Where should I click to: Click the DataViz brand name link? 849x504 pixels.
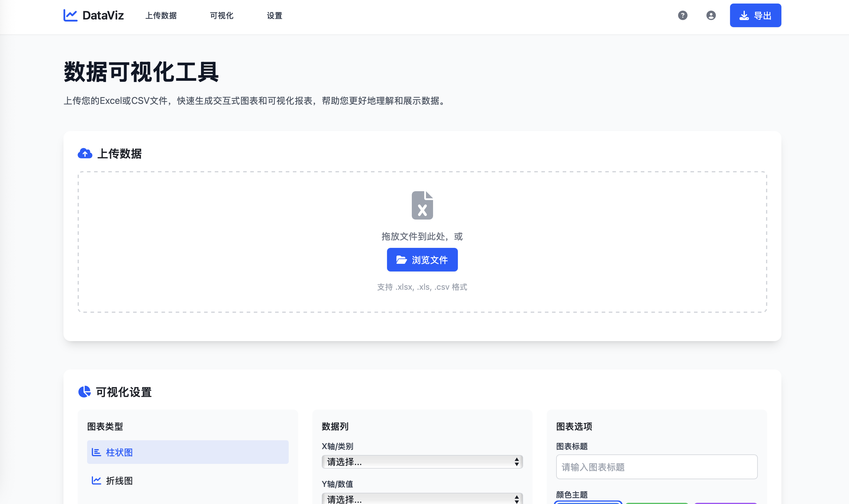click(103, 15)
